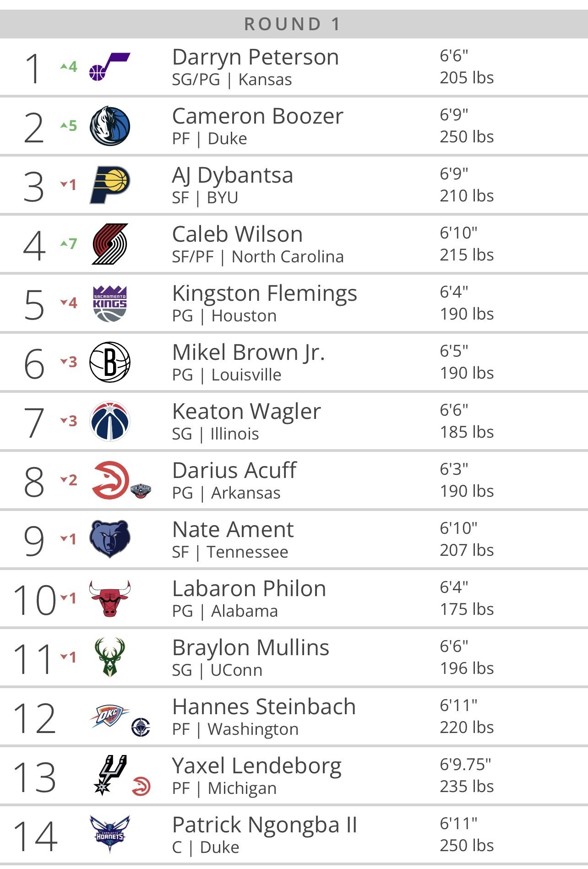Tap the Portland Trail Blazers logo
This screenshot has width=588, height=869.
(x=110, y=244)
